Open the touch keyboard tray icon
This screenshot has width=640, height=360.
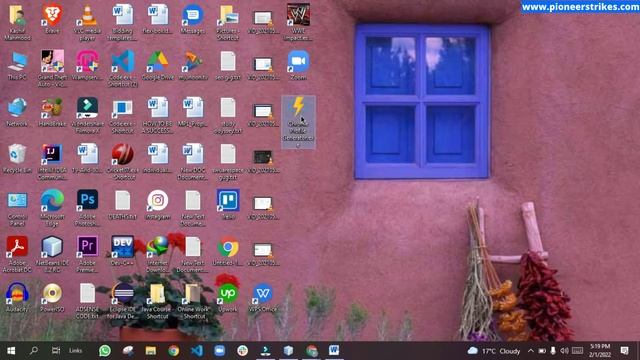click(x=577, y=351)
